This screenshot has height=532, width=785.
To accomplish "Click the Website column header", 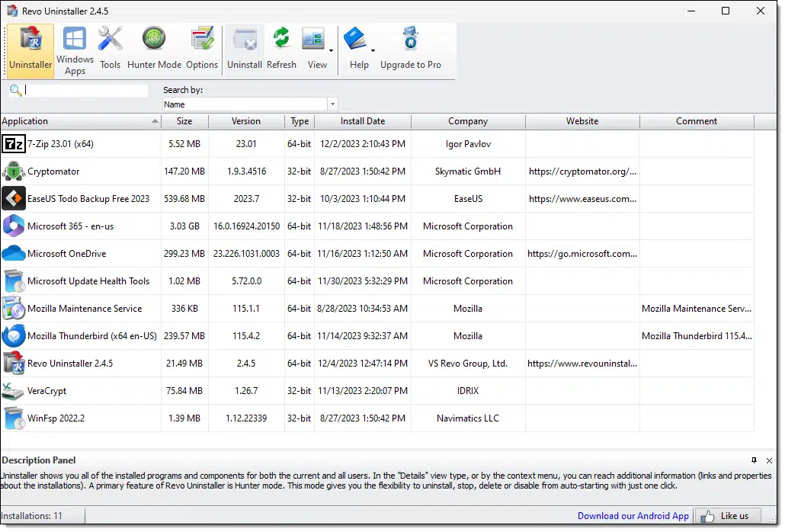I will [x=582, y=121].
